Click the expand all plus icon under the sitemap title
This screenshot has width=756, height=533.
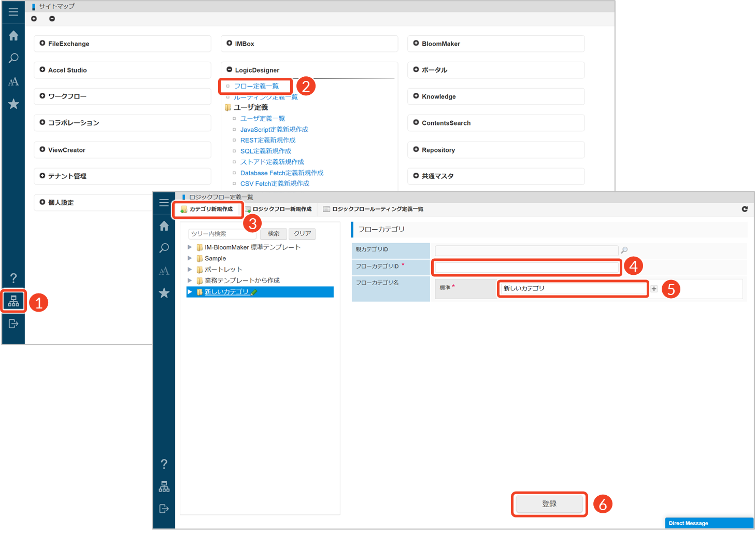click(x=34, y=19)
